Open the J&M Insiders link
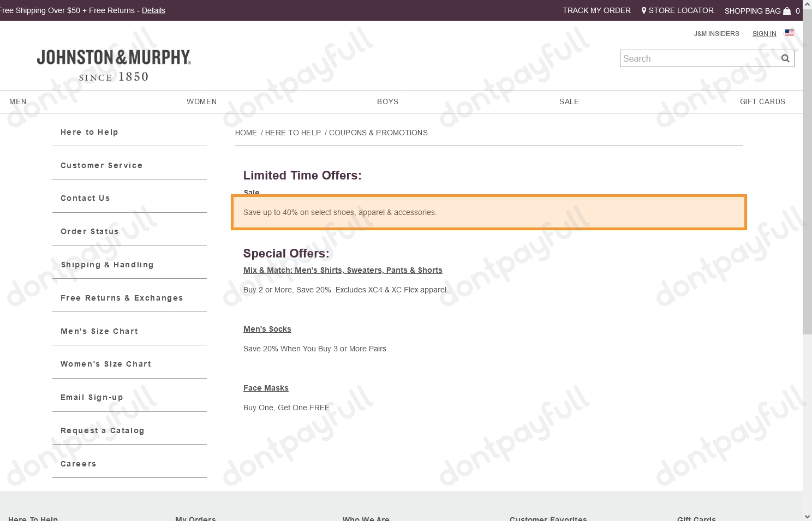The height and width of the screenshot is (521, 812). pyautogui.click(x=717, y=34)
